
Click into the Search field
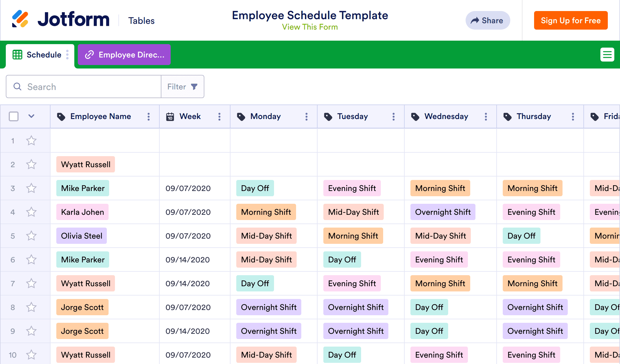(87, 87)
